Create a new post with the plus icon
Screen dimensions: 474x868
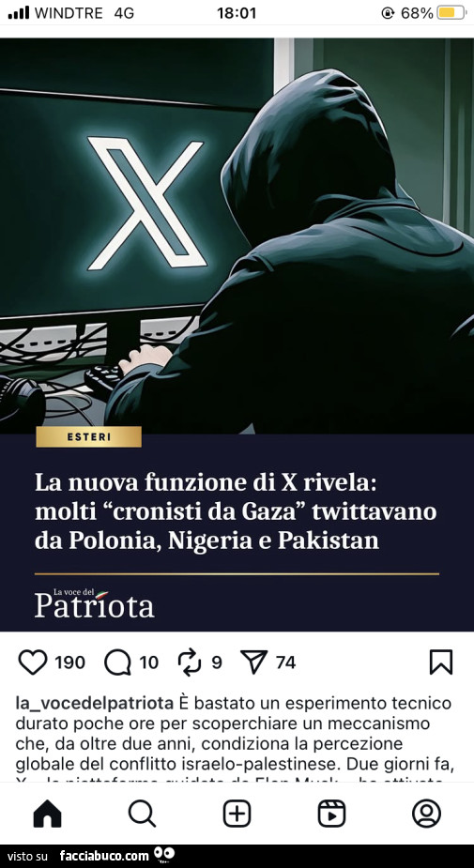(x=237, y=814)
